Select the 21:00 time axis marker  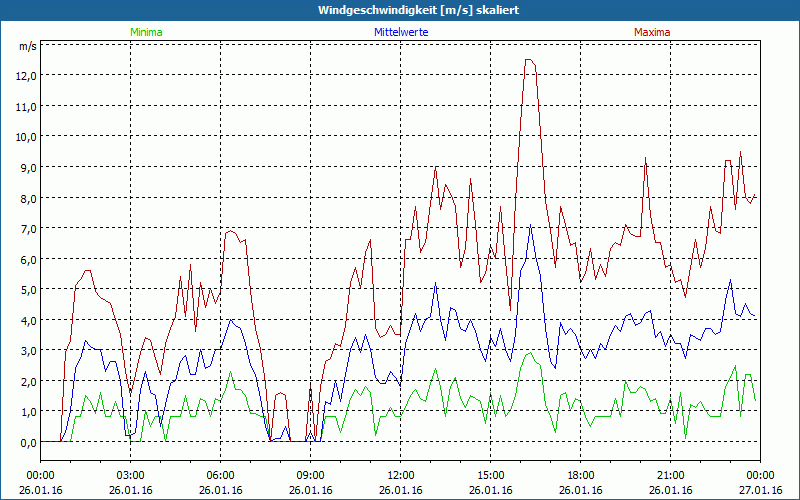point(671,475)
